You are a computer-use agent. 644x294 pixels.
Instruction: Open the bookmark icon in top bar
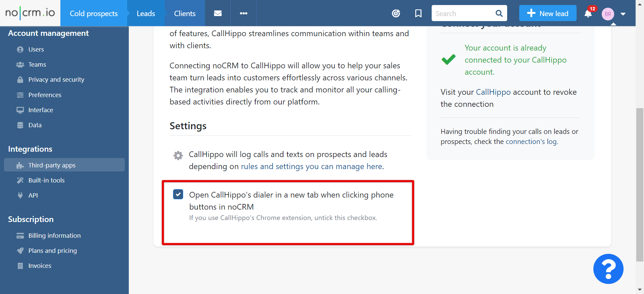pyautogui.click(x=418, y=13)
